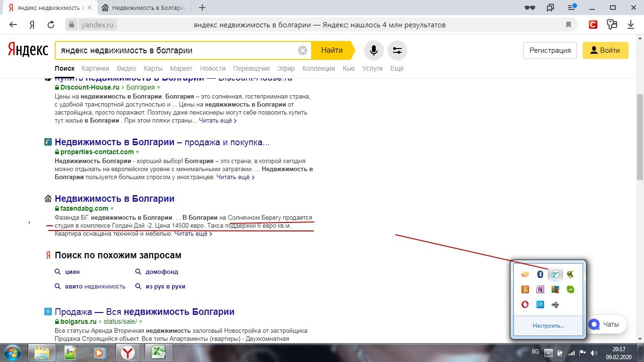Click the Регистрация button
Viewport: 644px width, 362px height.
coord(550,50)
